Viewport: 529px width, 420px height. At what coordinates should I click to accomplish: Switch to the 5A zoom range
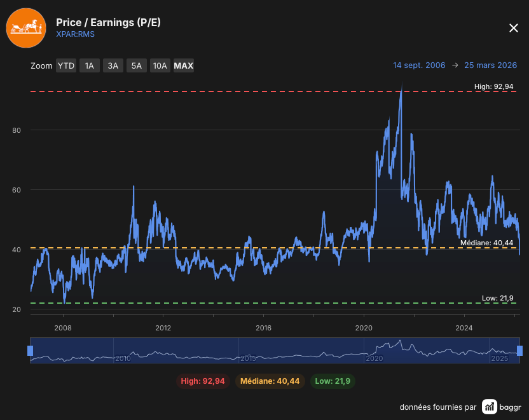click(137, 65)
